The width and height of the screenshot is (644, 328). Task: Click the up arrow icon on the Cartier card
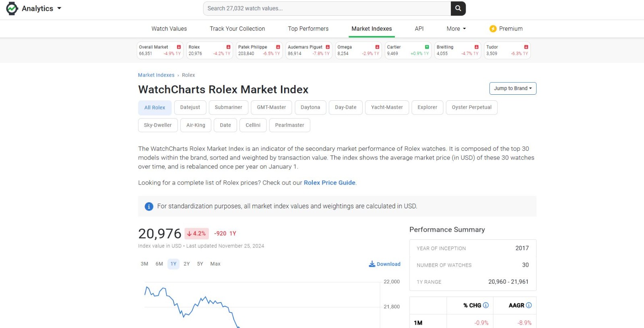point(427,47)
